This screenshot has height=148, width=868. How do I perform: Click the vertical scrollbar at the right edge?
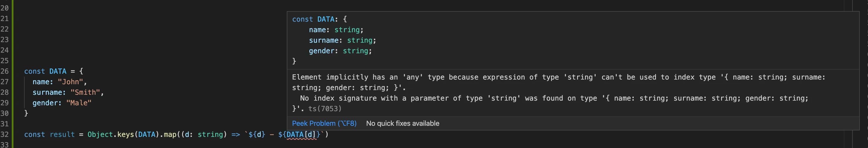point(865,74)
